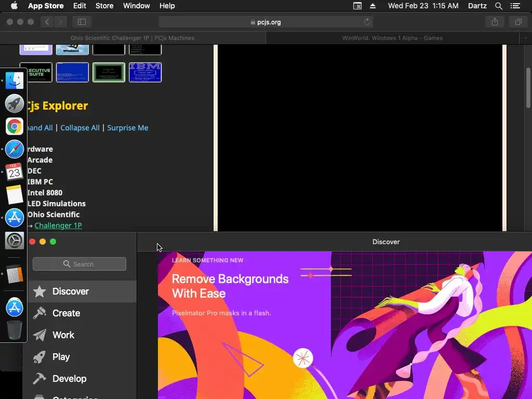Open the blue IBM logo thumbnail

(x=145, y=72)
